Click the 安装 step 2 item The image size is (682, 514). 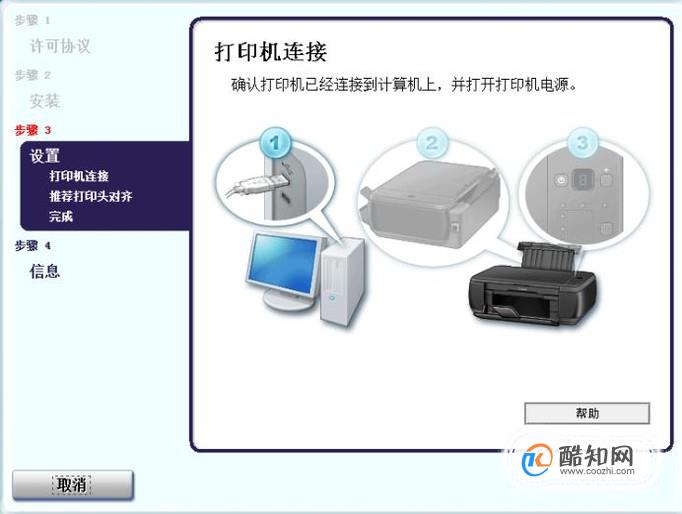[x=44, y=101]
